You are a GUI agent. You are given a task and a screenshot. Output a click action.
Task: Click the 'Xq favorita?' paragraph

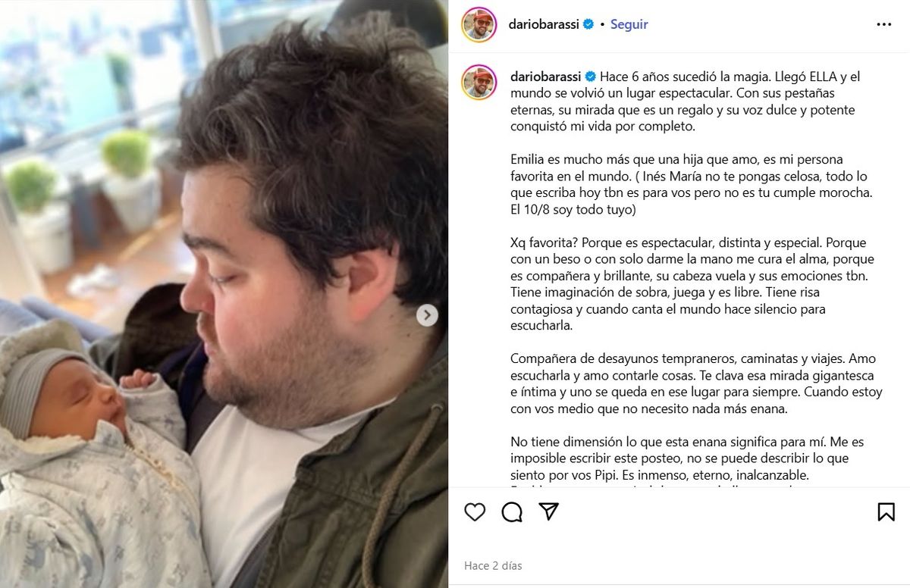pyautogui.click(x=690, y=285)
